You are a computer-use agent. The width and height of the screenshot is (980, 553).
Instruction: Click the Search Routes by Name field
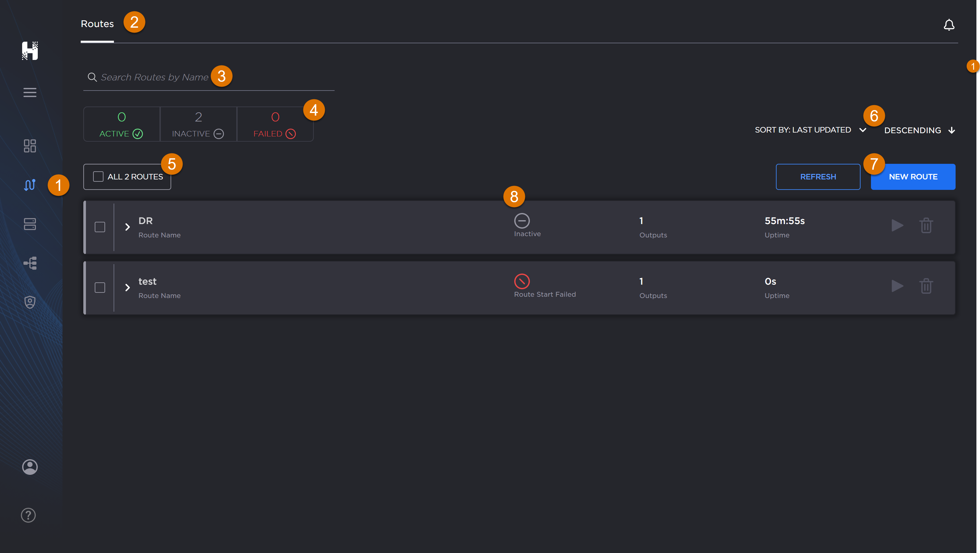[x=209, y=77]
